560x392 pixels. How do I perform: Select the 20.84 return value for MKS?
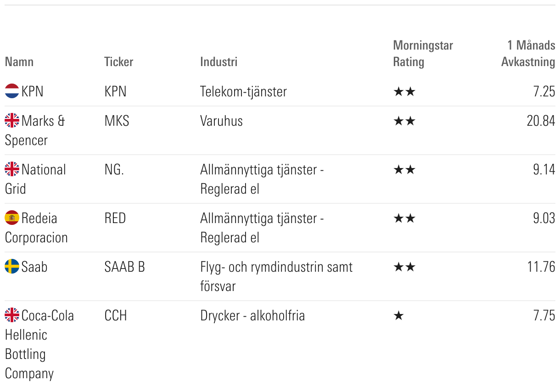pos(541,121)
